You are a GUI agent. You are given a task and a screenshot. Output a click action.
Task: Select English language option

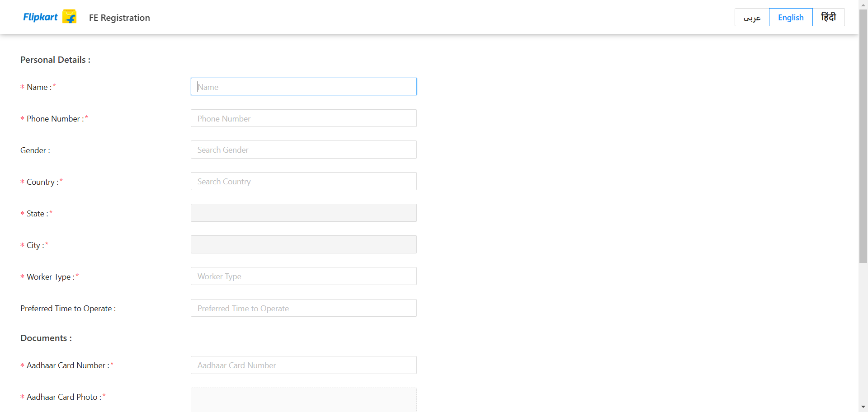[x=791, y=18]
